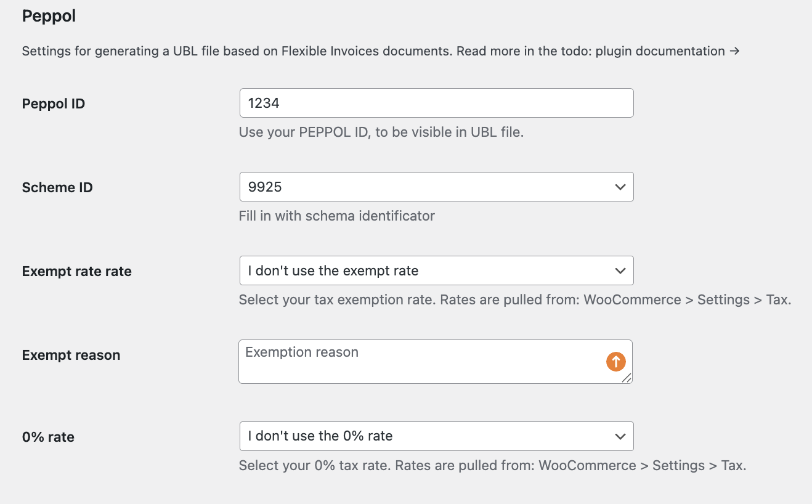Viewport: 812px width, 504px height.
Task: Open the Exempt rate rate dropdown
Action: point(436,270)
